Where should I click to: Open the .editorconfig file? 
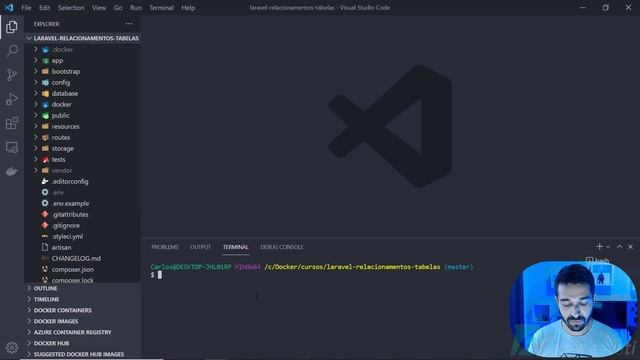point(82,182)
